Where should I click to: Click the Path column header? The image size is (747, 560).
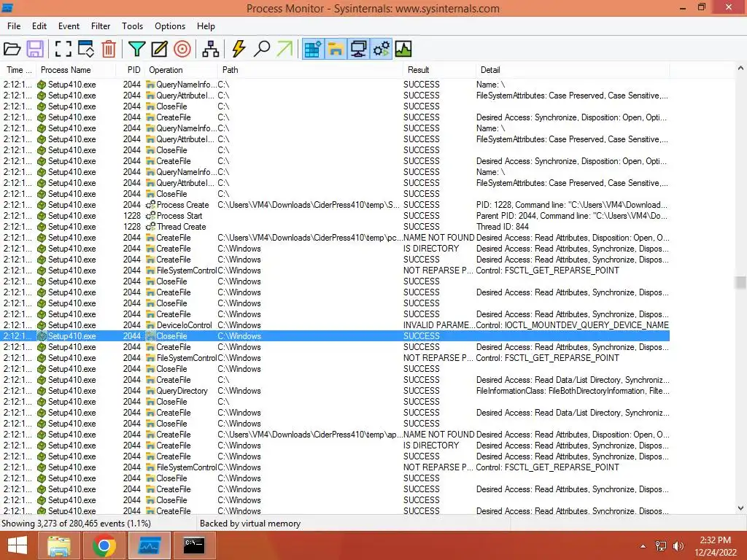pos(310,70)
